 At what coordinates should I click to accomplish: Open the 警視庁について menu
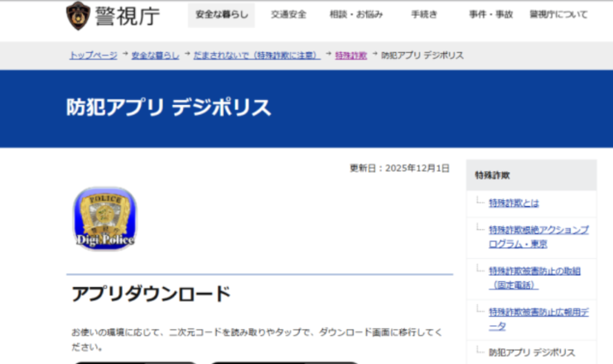(558, 15)
